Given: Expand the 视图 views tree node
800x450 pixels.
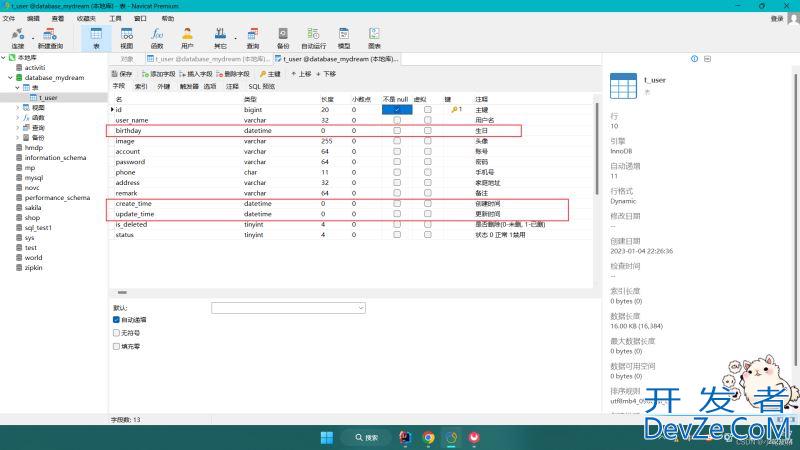Looking at the screenshot, I should 17,108.
